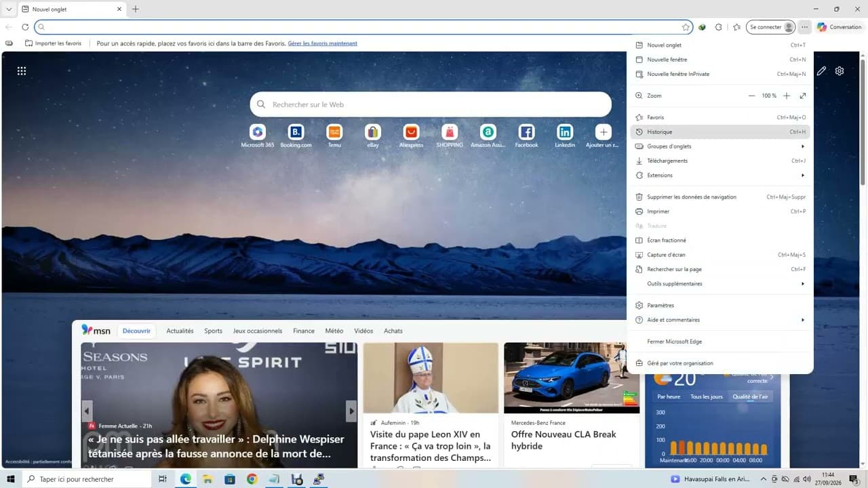Open Finance tab in MSN feed

(304, 331)
